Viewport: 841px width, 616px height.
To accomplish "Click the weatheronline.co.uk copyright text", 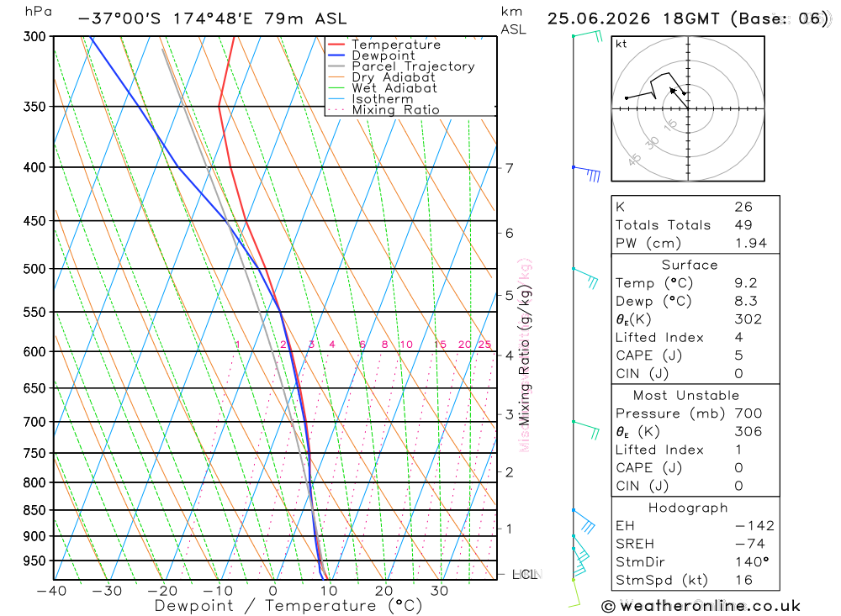I will click(x=701, y=606).
